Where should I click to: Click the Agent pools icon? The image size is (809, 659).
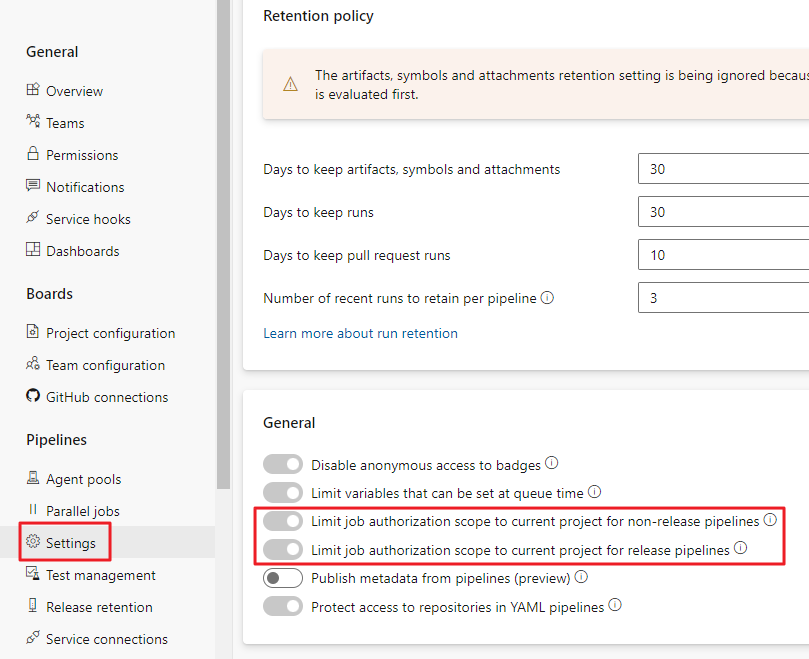33,478
